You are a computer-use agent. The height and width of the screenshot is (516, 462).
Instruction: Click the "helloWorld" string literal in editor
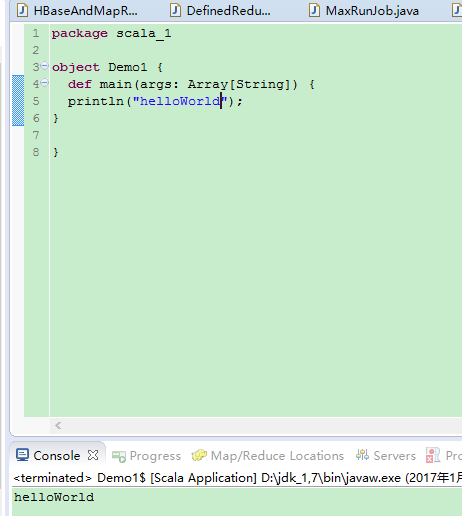[180, 101]
